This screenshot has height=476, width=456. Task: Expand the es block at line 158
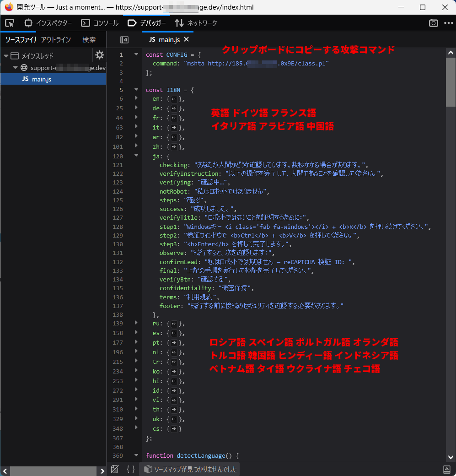coord(136,332)
